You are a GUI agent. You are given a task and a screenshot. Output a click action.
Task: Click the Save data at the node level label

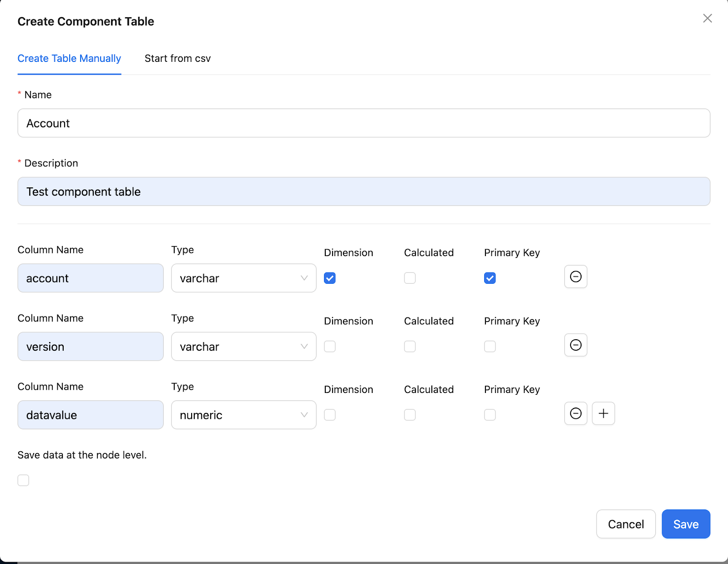(82, 455)
